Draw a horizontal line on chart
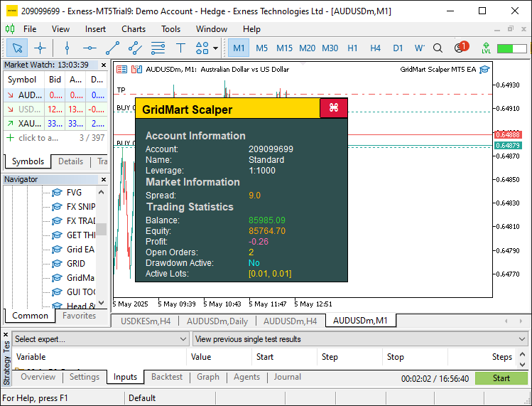 [89, 48]
